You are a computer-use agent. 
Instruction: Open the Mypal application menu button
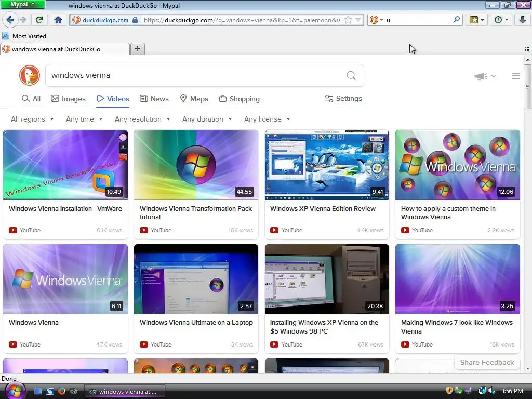pyautogui.click(x=23, y=4)
